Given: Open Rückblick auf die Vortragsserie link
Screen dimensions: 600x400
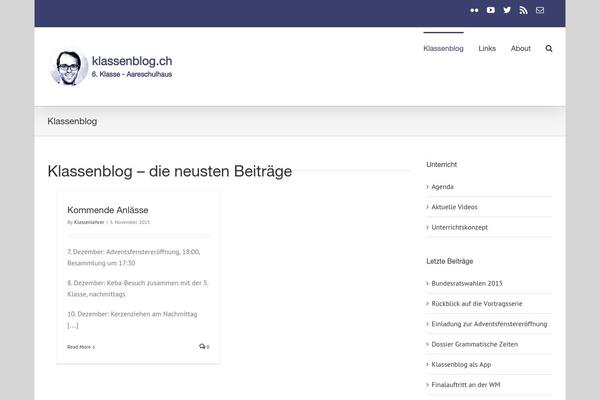Looking at the screenshot, I should pos(477,304).
